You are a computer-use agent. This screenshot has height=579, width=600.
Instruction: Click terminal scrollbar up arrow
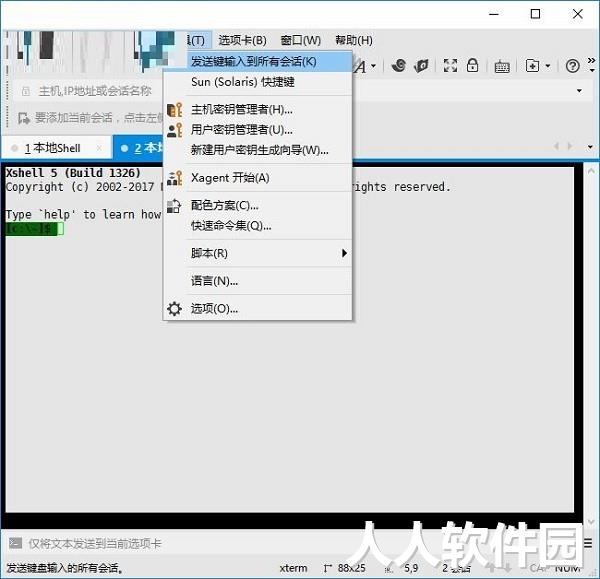pyautogui.click(x=591, y=171)
